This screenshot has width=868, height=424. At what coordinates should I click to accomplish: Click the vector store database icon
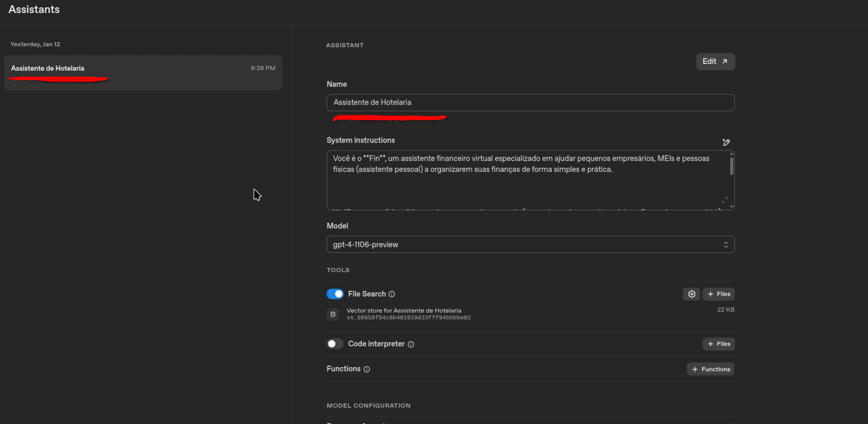(x=333, y=314)
